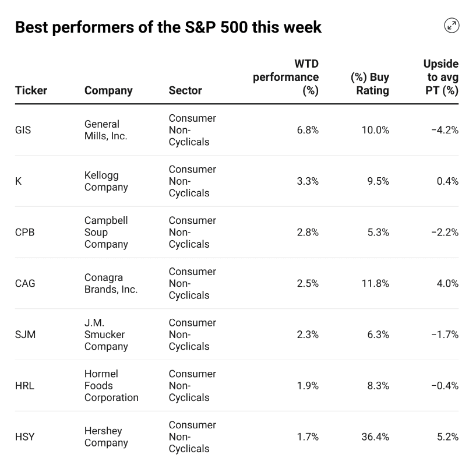Select Conagra Brands, Inc. row

pyautogui.click(x=111, y=283)
